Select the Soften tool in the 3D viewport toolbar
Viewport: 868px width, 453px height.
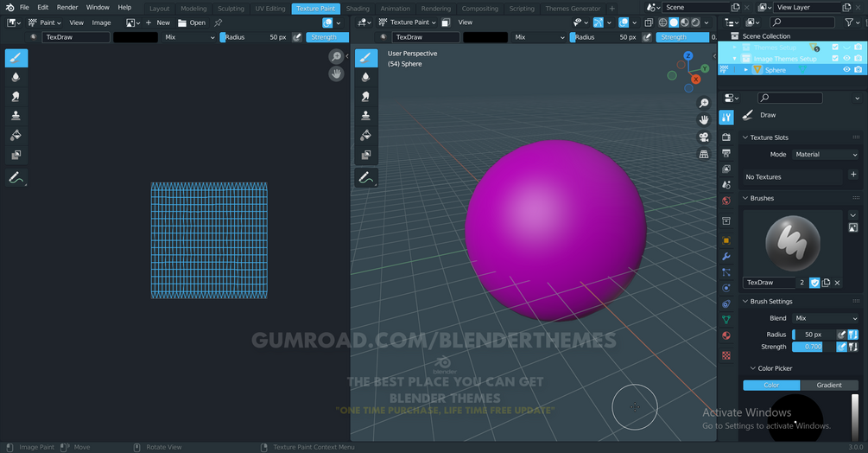[366, 78]
